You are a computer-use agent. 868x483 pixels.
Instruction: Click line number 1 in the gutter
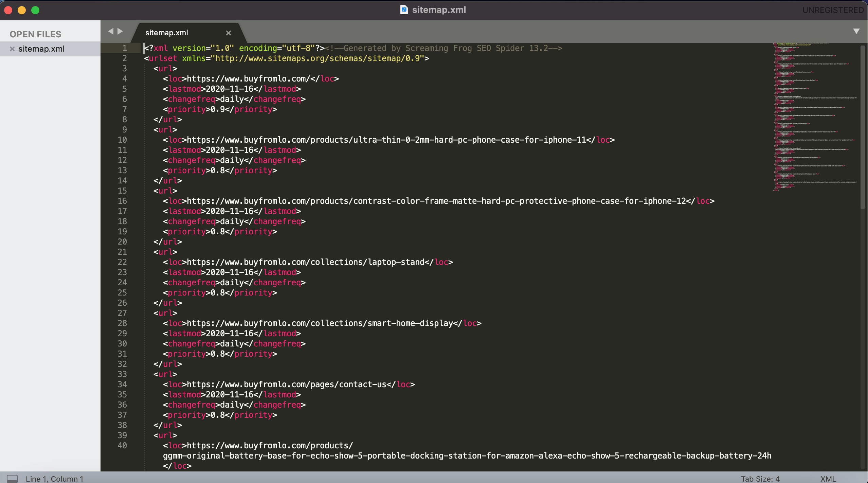coord(125,48)
